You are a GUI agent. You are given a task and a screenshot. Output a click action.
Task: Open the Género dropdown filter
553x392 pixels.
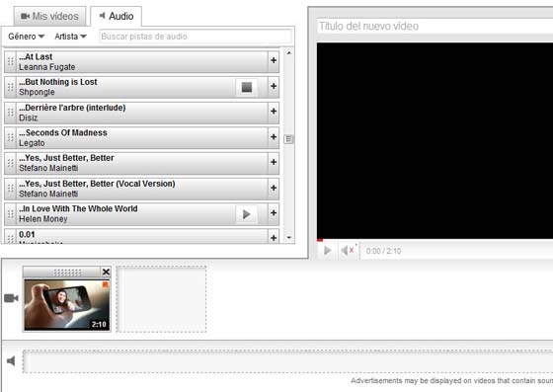26,37
